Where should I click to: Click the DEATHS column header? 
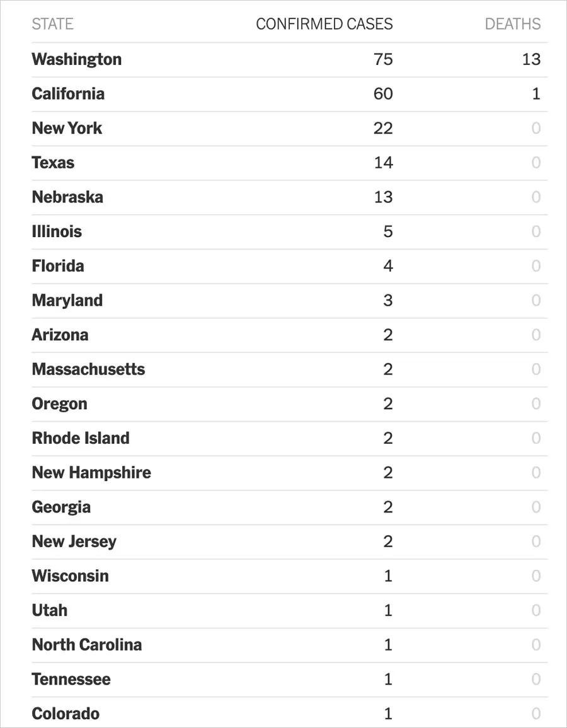(x=513, y=24)
